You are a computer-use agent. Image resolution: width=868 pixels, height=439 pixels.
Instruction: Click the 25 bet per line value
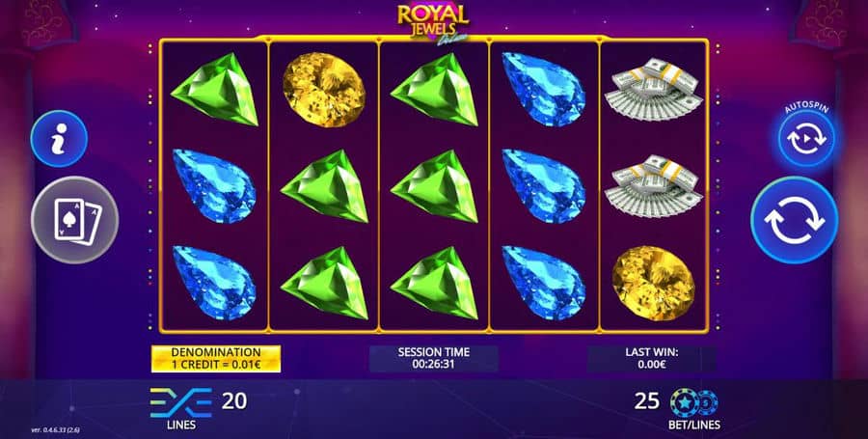click(x=646, y=400)
